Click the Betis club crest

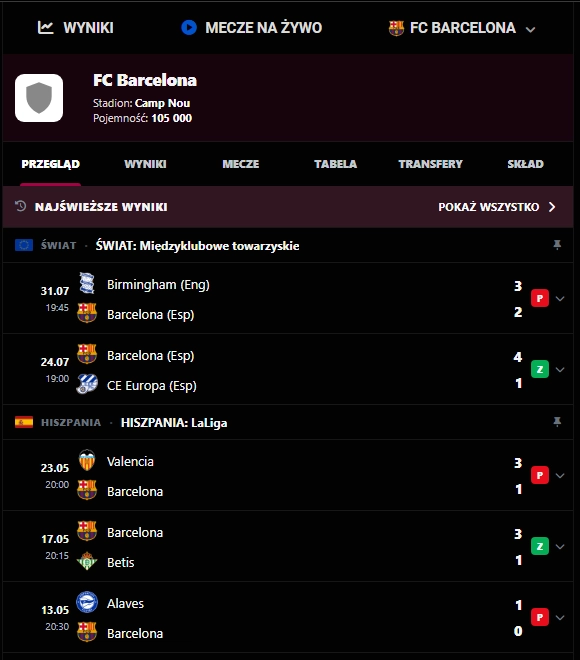tap(87, 561)
